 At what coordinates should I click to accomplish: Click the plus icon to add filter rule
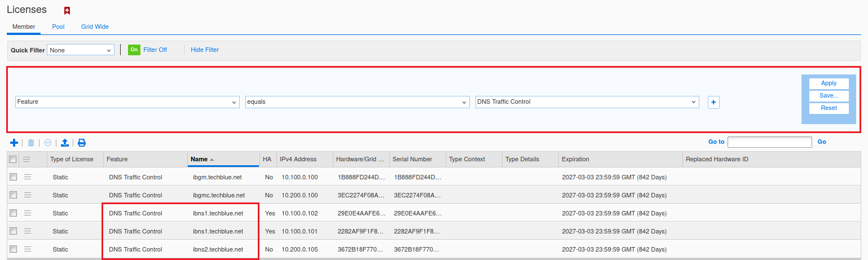[713, 102]
